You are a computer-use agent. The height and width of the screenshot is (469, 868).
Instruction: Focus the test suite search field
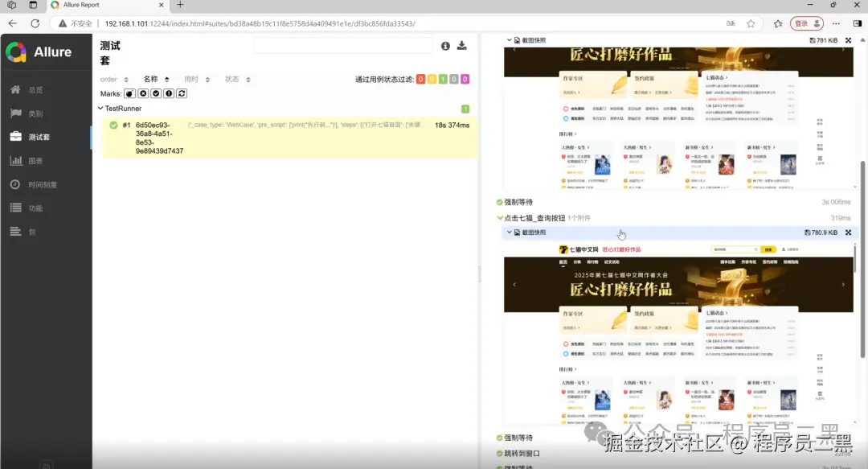(x=342, y=46)
